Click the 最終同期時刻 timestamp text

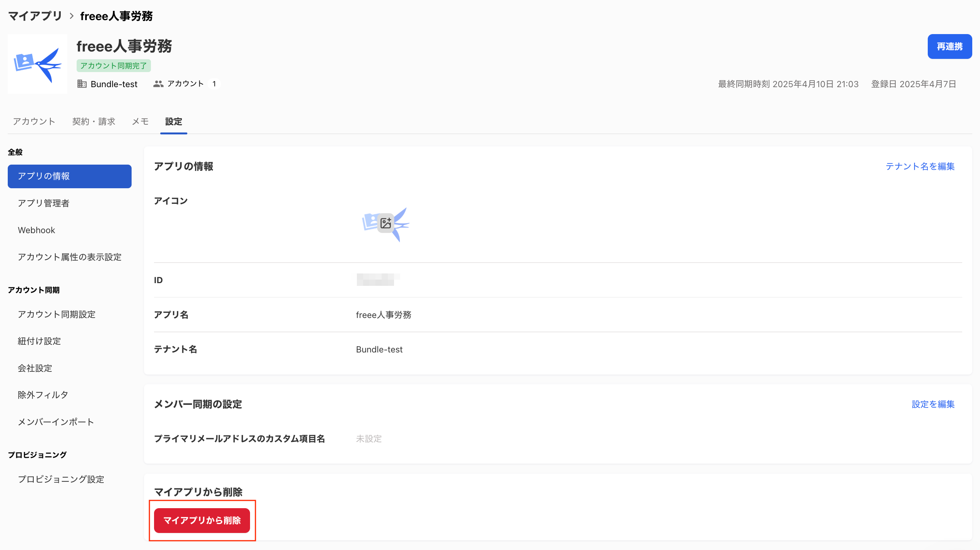[788, 84]
